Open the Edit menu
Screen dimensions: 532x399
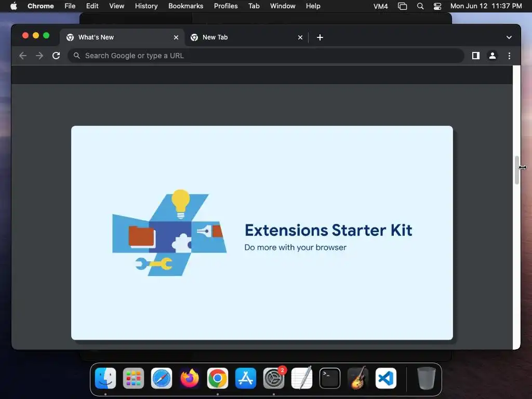pyautogui.click(x=92, y=6)
